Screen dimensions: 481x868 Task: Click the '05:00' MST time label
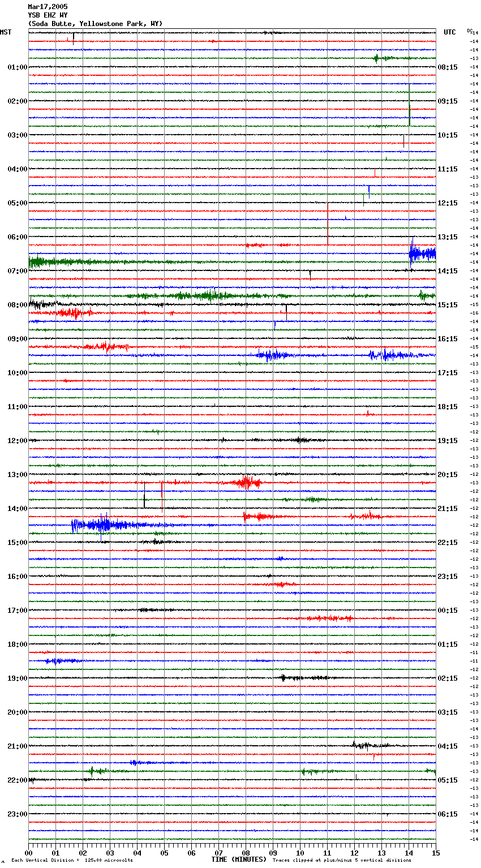(17, 203)
